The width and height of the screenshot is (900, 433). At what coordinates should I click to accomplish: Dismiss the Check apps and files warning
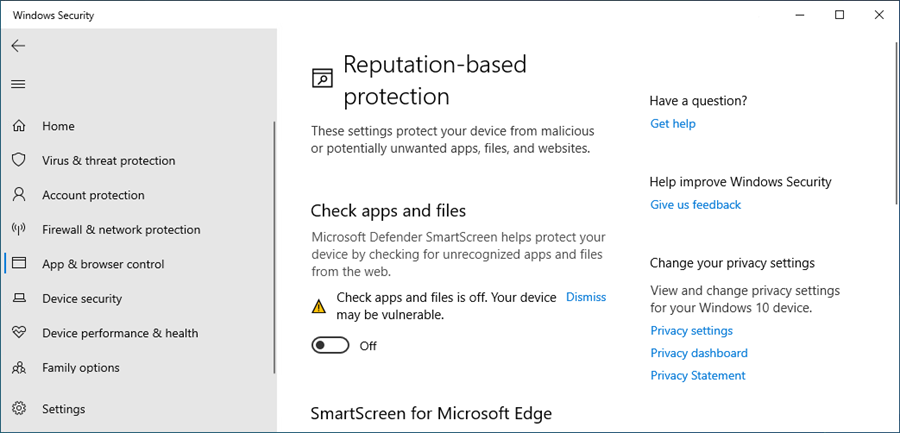(586, 297)
